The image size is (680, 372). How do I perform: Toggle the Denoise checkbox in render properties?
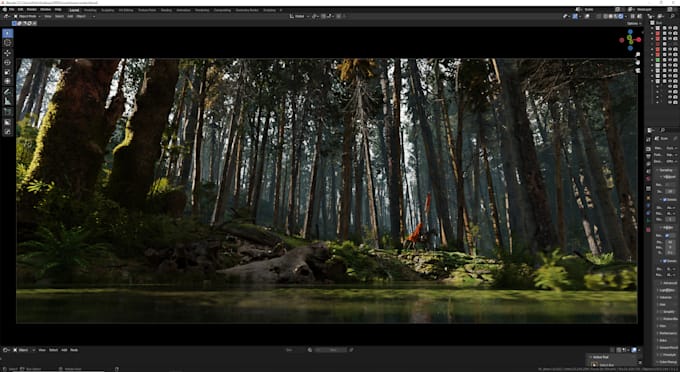[665, 199]
